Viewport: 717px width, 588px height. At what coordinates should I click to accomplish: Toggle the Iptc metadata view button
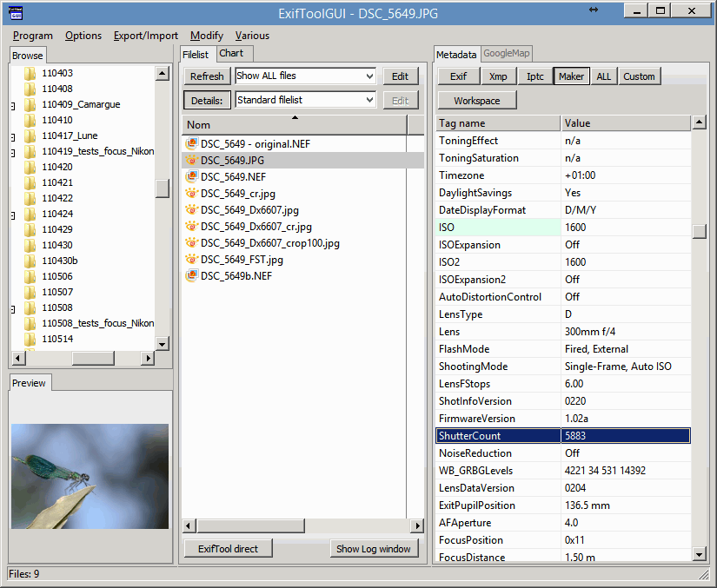pyautogui.click(x=535, y=76)
